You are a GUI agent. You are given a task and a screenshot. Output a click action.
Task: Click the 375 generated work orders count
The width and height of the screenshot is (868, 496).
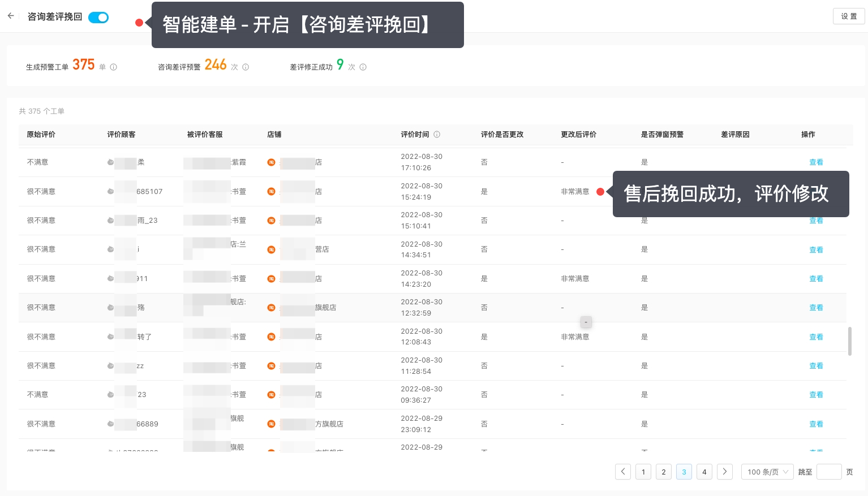(84, 65)
